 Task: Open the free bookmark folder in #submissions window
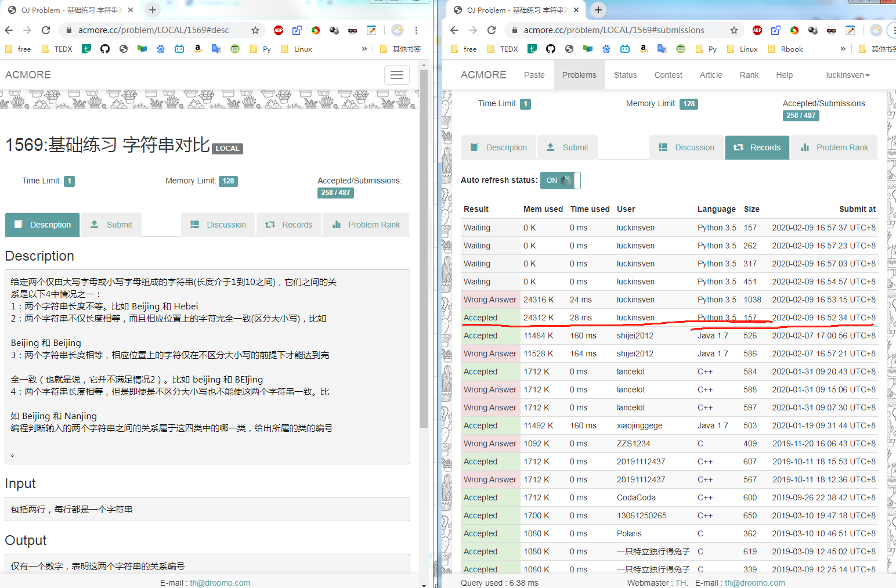coord(464,49)
